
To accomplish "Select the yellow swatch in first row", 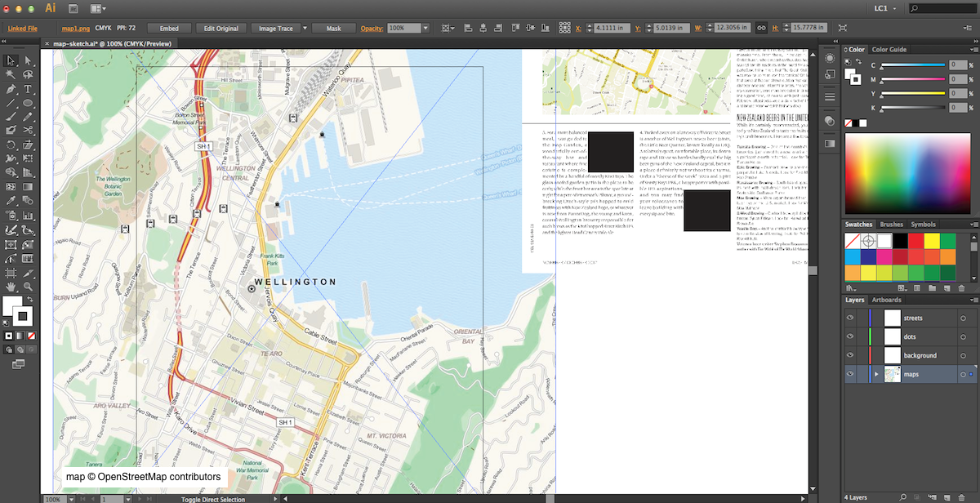I will tap(932, 242).
